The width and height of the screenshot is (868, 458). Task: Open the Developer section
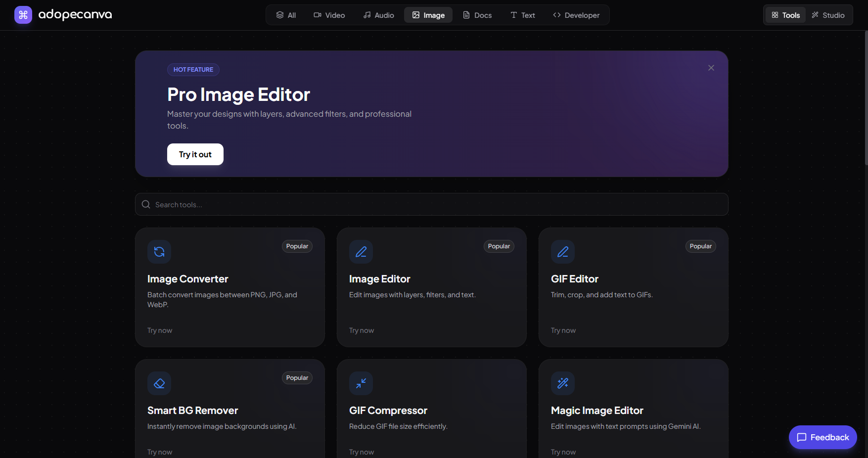coord(576,15)
